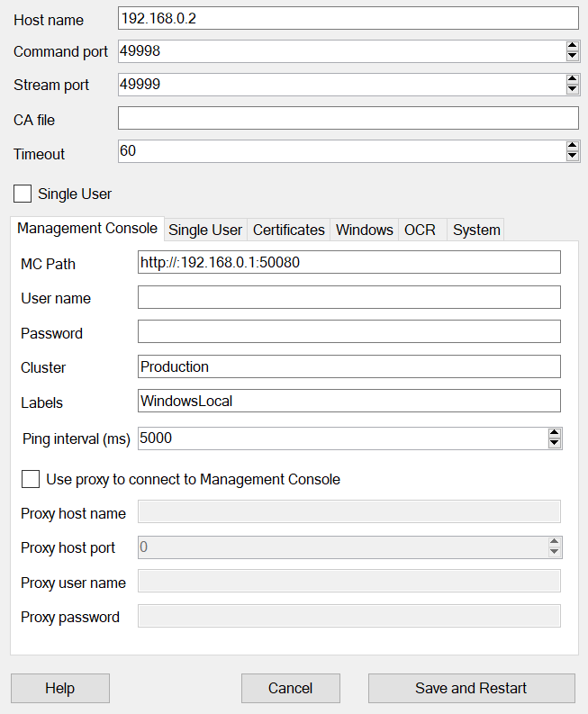Click up arrow on Command port spinner
588x714 pixels.
(x=572, y=46)
